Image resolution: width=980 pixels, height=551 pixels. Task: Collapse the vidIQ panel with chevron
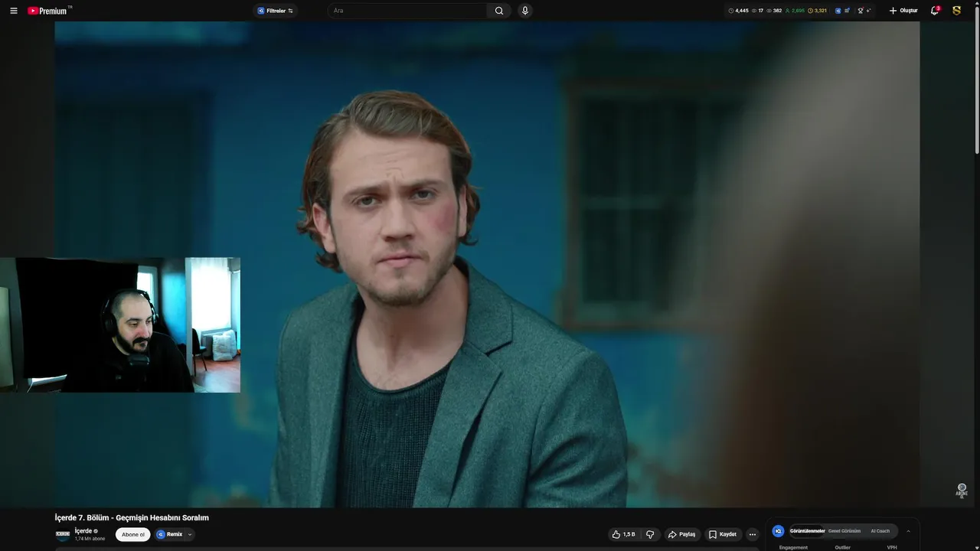pos(909,531)
